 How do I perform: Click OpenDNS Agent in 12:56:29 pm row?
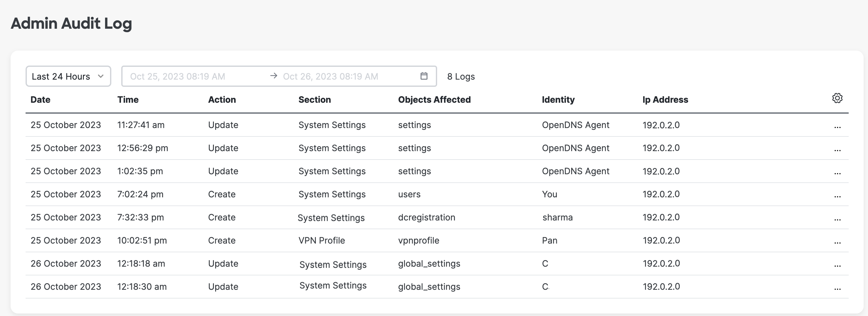576,148
